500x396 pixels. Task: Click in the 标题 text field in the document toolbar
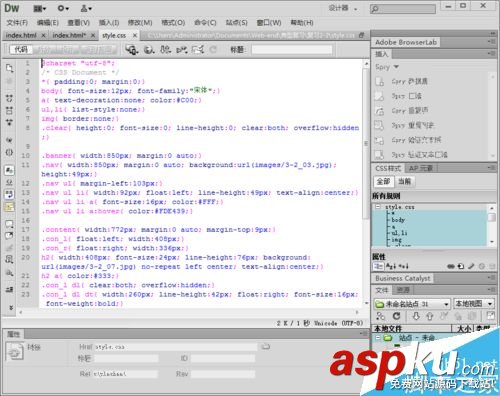tap(292, 50)
